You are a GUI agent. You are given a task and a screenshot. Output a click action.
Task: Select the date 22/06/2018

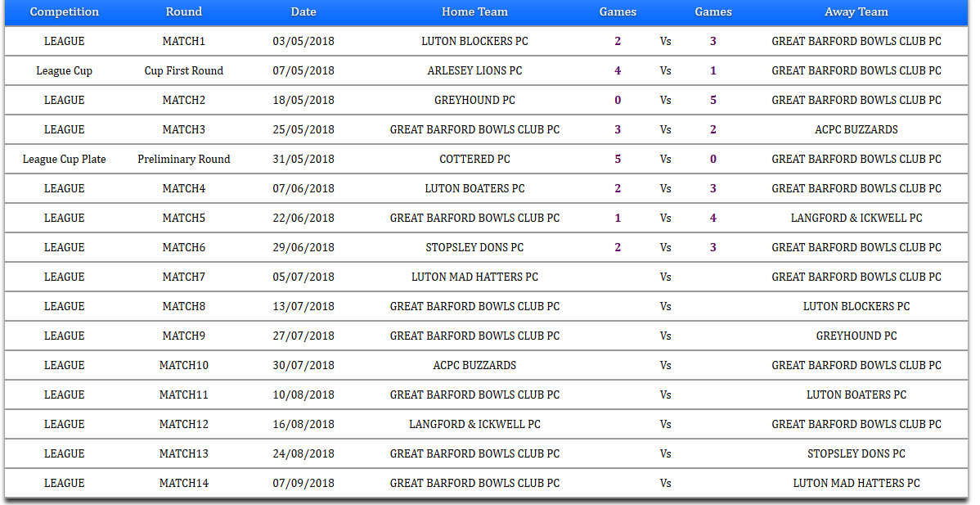click(x=303, y=218)
